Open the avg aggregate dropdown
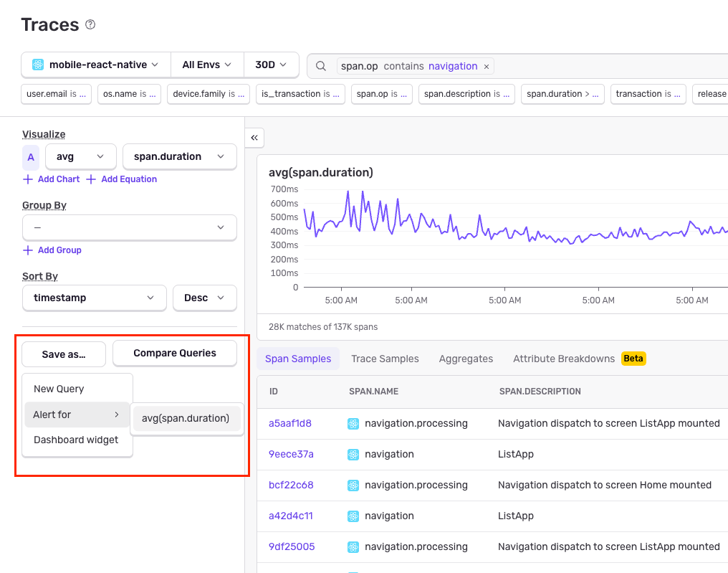728x573 pixels. coord(80,156)
